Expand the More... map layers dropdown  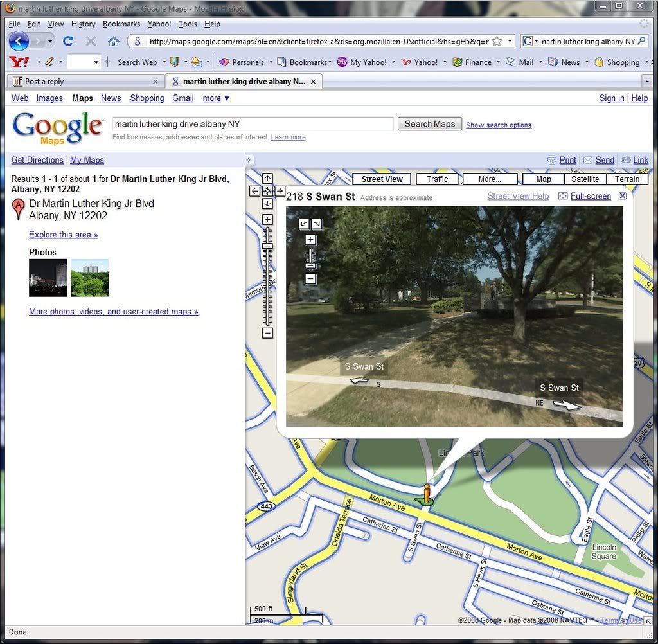point(490,179)
